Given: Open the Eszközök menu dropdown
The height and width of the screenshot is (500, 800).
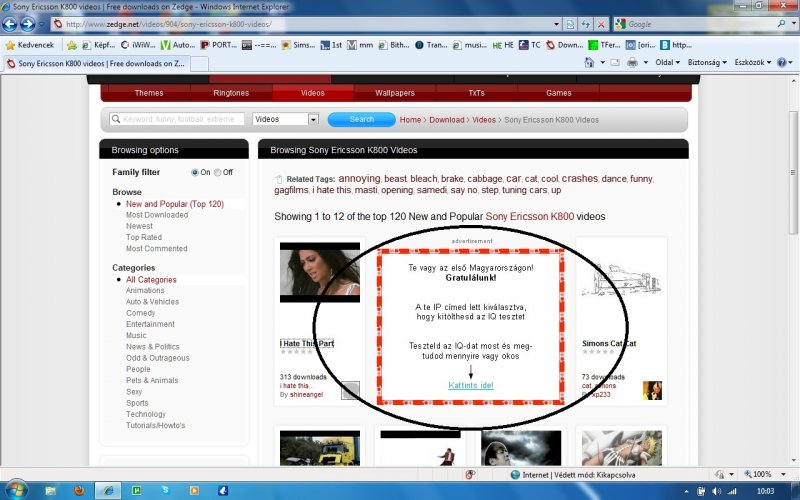Looking at the screenshot, I should 753,62.
